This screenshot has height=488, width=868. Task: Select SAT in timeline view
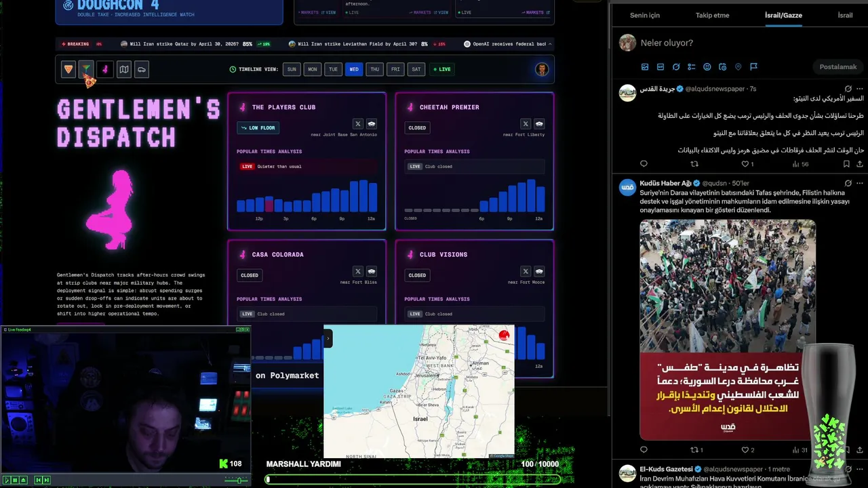coord(416,69)
